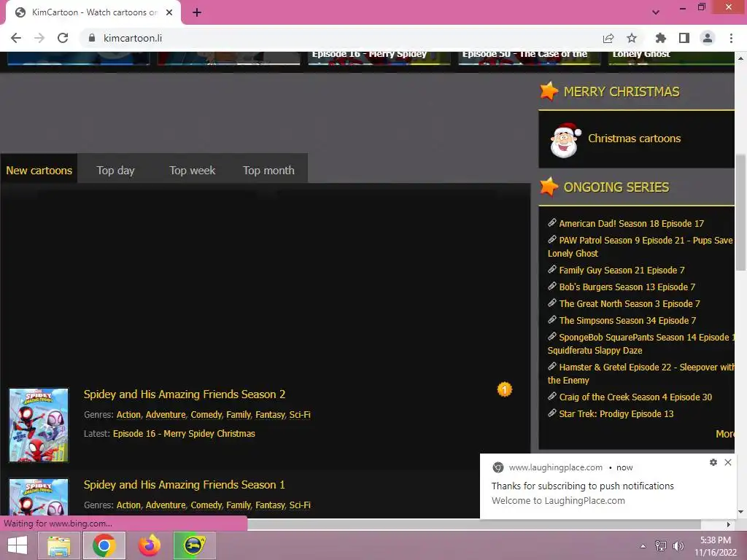Bookmark this tab with the star icon
Image resolution: width=747 pixels, height=560 pixels.
[632, 38]
